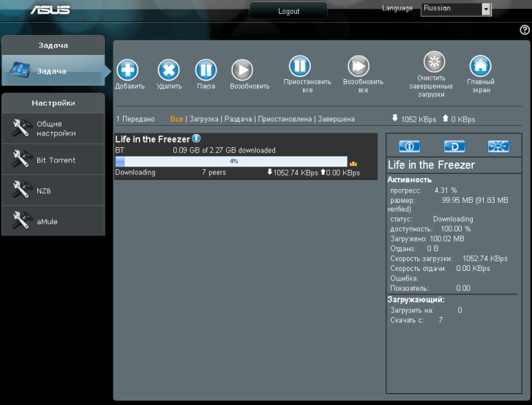Click '0.09 GB of 2.27 GB downloaded' text
The width and height of the screenshot is (532, 405).
pyautogui.click(x=224, y=150)
